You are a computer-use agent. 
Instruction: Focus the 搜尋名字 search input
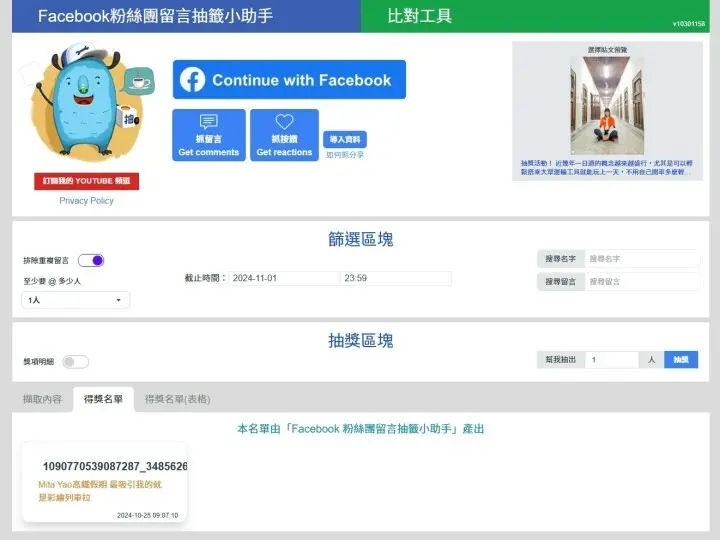coord(642,259)
